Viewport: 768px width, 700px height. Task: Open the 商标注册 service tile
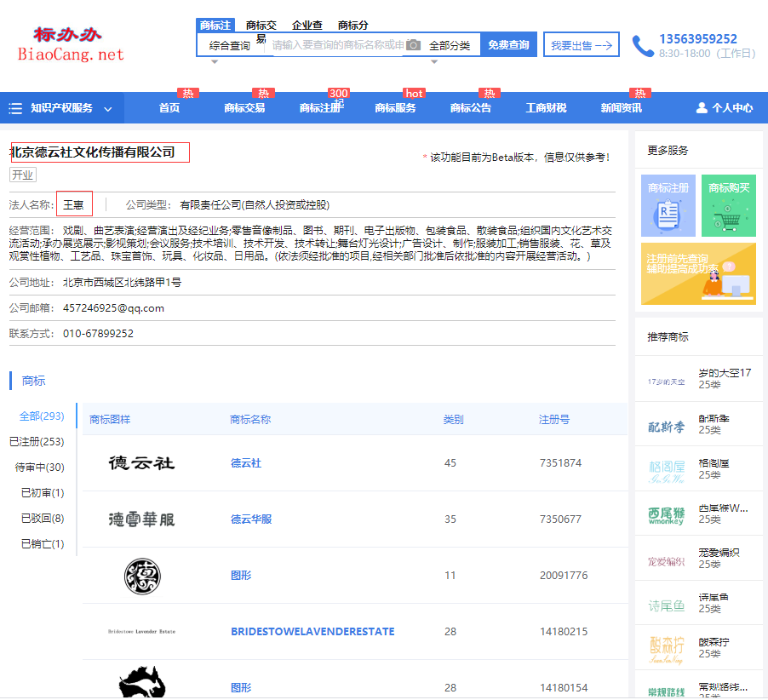tap(668, 206)
